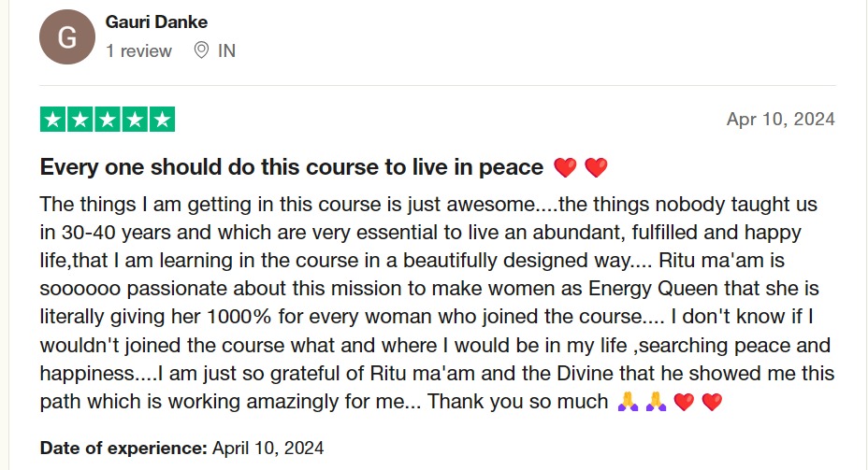Click the location pin icon
This screenshot has width=868, height=470.
pos(200,50)
